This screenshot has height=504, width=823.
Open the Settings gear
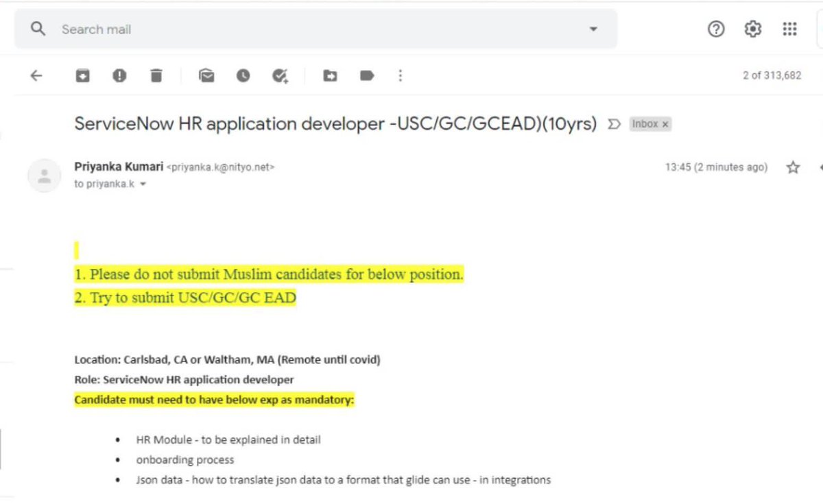pos(753,29)
